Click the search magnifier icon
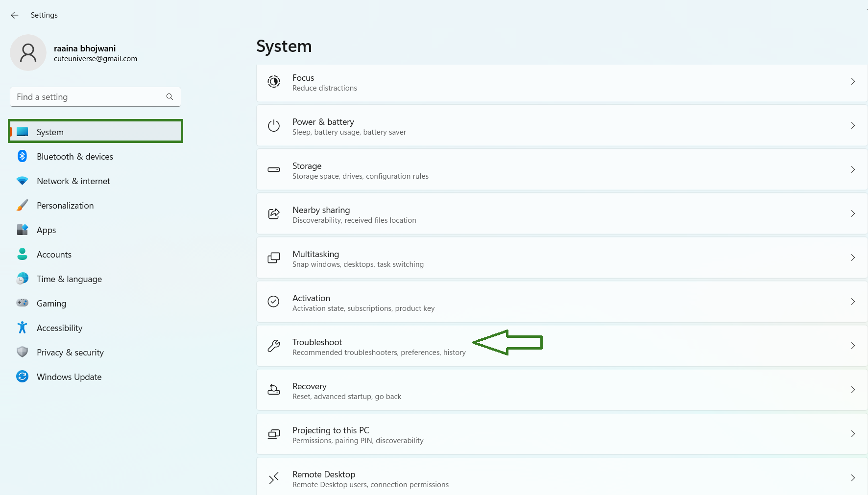Image resolution: width=868 pixels, height=495 pixels. (x=169, y=97)
